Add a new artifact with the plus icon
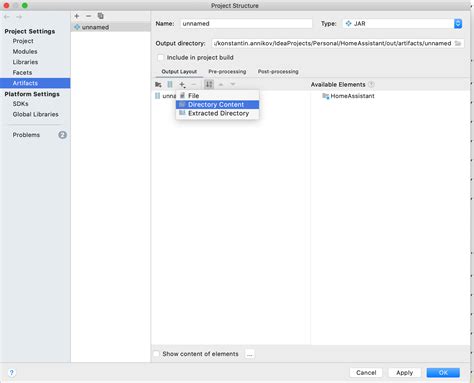474x383 pixels. [x=77, y=16]
